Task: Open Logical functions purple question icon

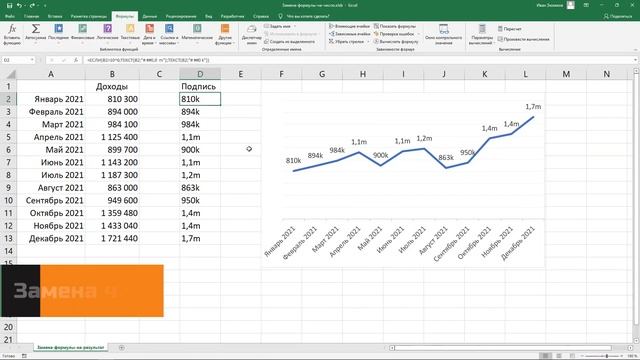Action: click(107, 29)
